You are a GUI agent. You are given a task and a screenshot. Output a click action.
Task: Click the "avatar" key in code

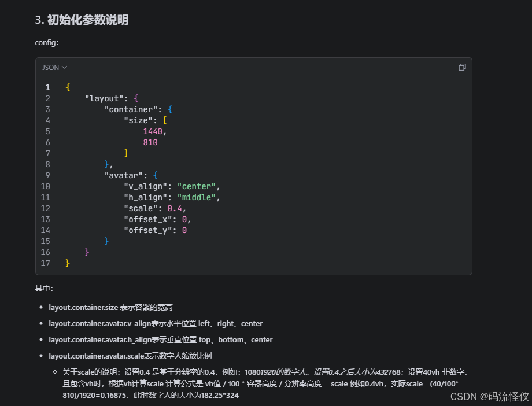(x=124, y=175)
